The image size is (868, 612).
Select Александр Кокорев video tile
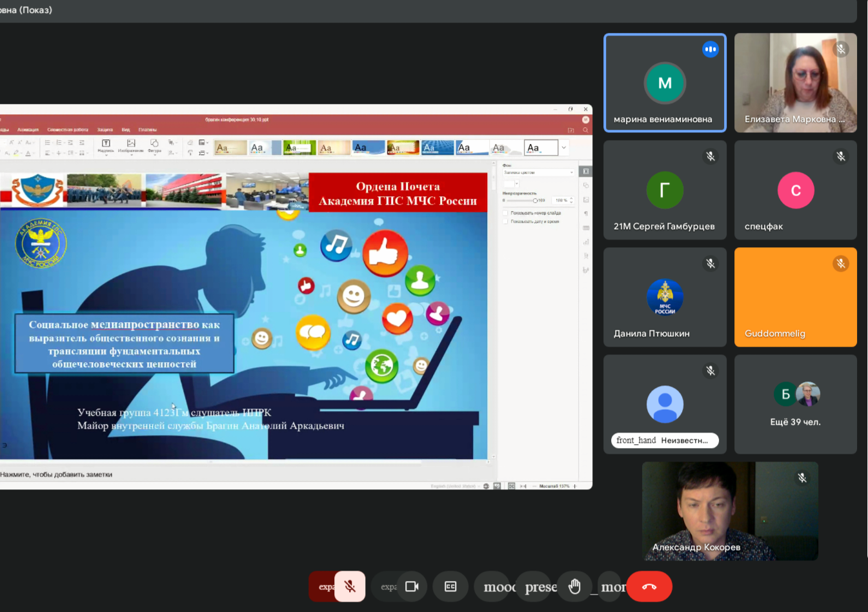[x=730, y=511]
